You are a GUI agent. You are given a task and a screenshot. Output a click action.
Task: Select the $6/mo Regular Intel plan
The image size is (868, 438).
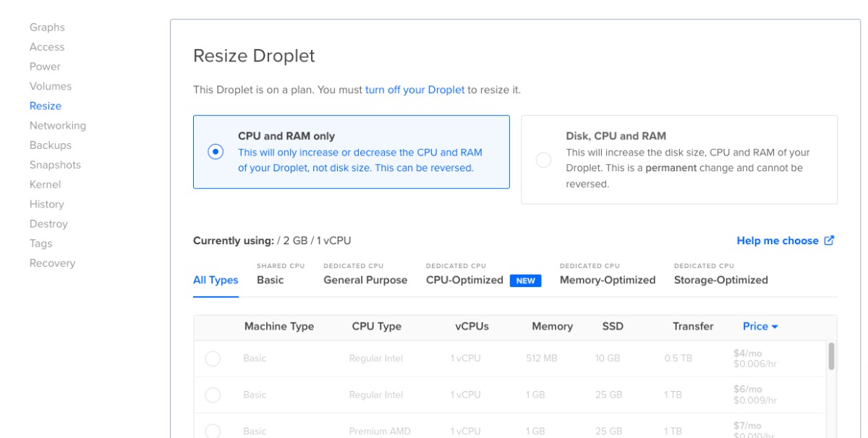click(x=212, y=395)
